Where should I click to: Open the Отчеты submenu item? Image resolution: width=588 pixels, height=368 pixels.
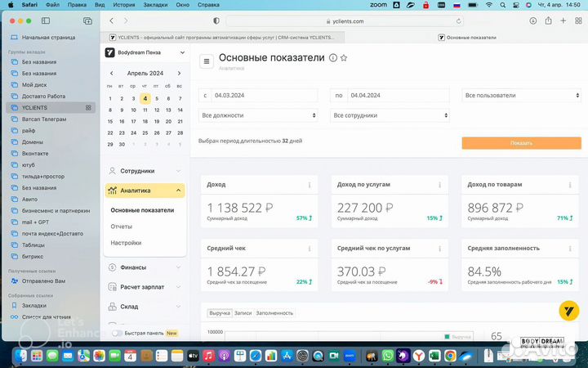click(x=121, y=227)
